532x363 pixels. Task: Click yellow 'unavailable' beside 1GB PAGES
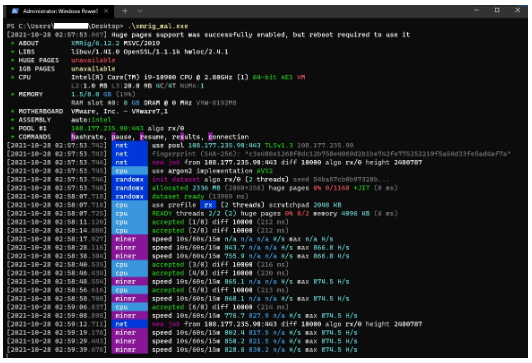(x=93, y=69)
